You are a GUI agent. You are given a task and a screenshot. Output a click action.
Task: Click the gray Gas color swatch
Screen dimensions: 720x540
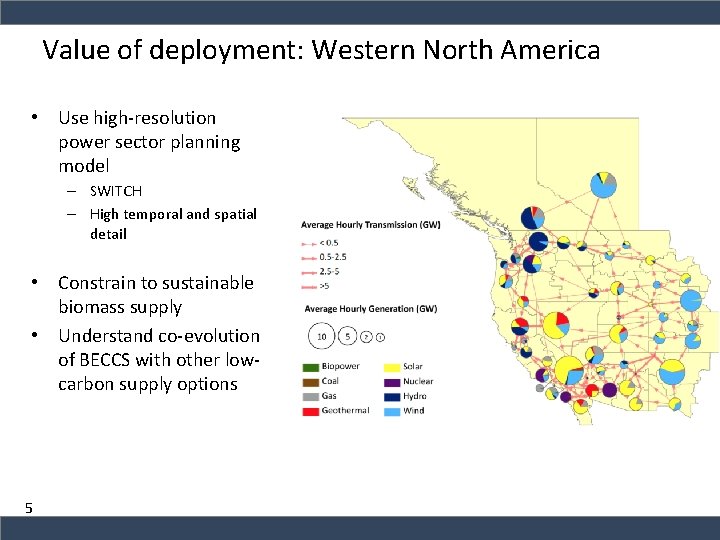(310, 397)
